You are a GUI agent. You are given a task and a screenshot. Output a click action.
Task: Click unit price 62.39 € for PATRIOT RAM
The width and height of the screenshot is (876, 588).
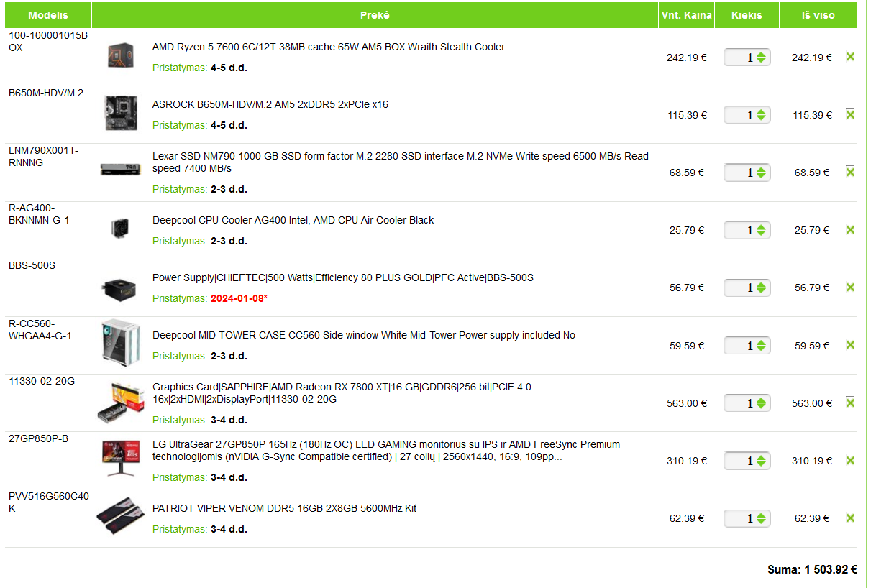687,518
